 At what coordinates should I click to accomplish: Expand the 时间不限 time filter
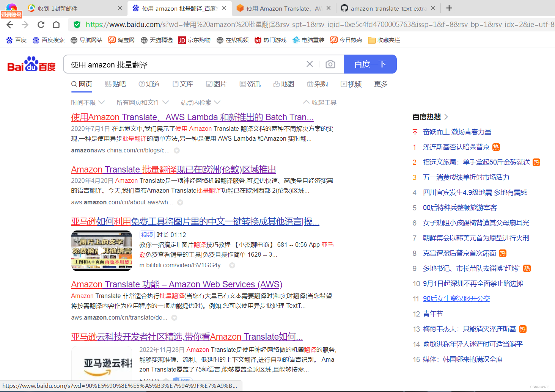88,102
